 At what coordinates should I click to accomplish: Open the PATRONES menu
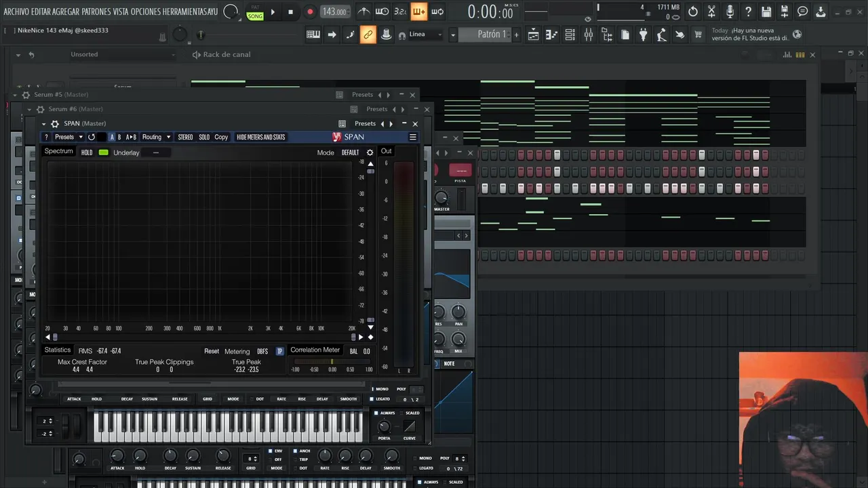(x=96, y=12)
